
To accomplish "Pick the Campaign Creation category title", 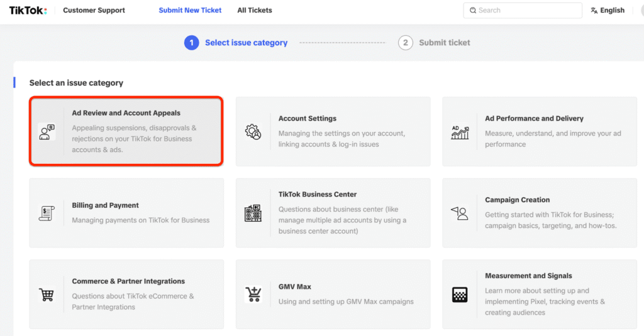I will [x=517, y=200].
